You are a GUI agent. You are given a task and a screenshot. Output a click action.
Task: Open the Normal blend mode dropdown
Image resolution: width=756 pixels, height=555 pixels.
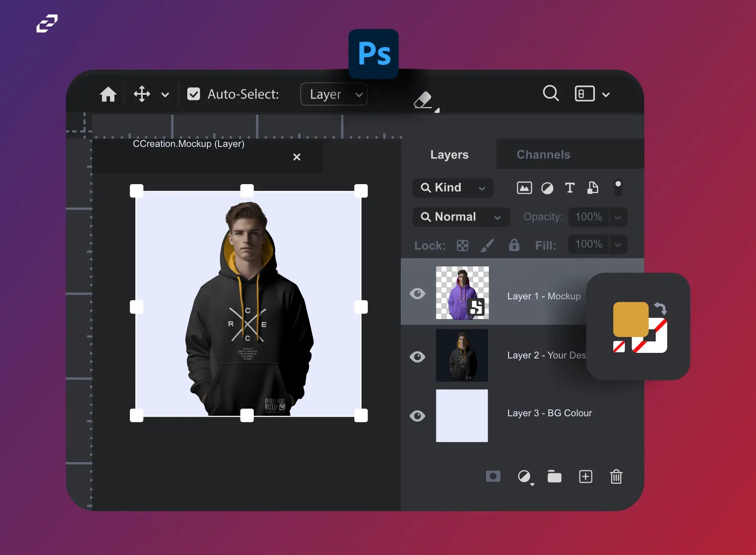pyautogui.click(x=461, y=217)
